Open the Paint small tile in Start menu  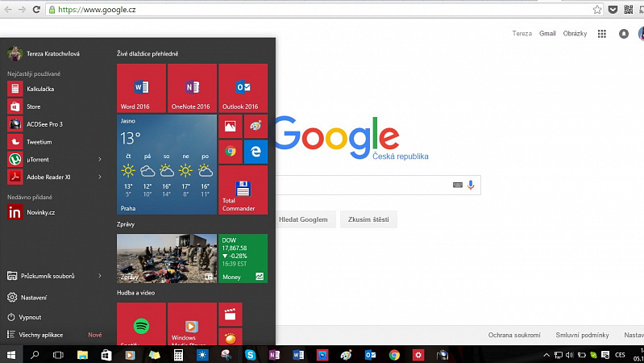[x=256, y=126]
